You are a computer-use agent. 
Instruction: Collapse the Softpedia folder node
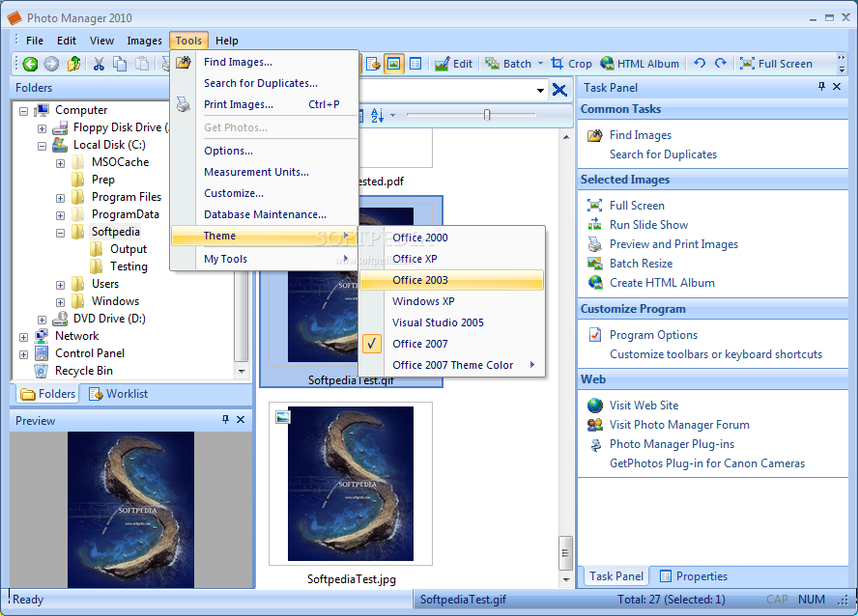pos(60,233)
